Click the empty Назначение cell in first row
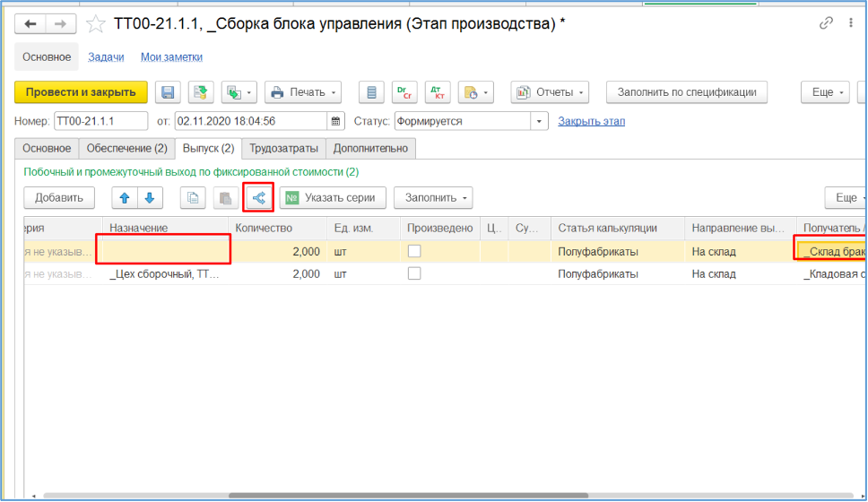Viewport: 868px width, 502px height. (166, 251)
